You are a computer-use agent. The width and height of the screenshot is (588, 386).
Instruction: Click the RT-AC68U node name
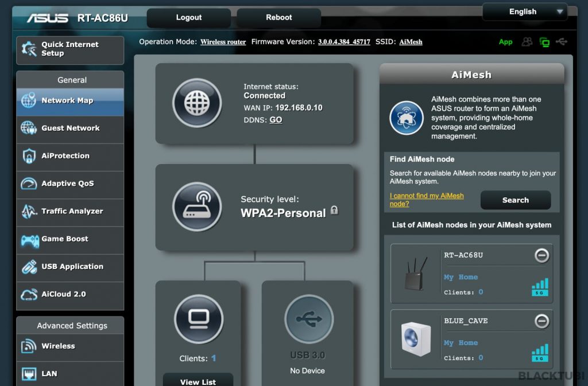tap(463, 255)
